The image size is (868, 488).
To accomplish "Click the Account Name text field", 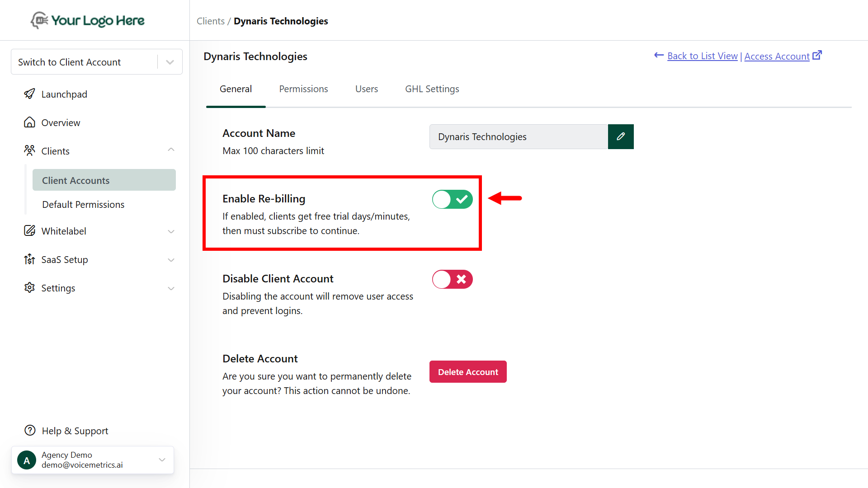I will (x=519, y=136).
